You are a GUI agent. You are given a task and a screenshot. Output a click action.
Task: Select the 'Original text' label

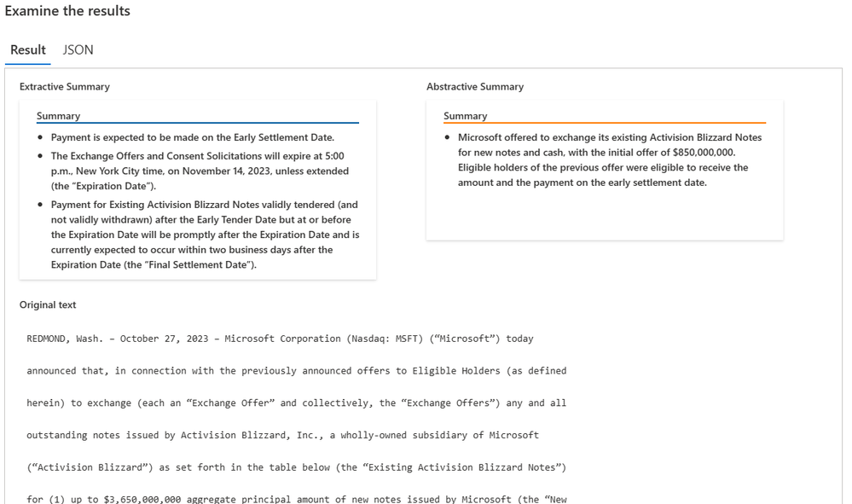point(48,304)
